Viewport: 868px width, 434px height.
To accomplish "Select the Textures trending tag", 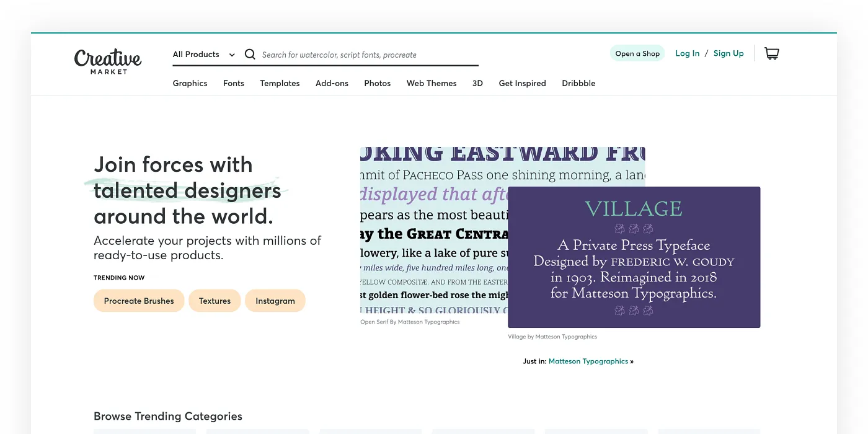I will click(x=215, y=301).
